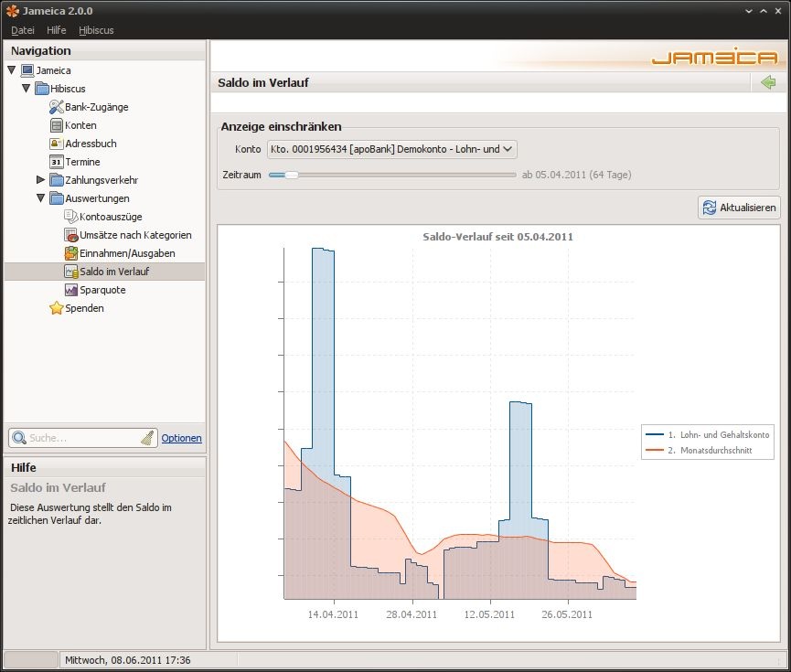Click the Einnahmen/Ausgaben icon
Screen dimensions: 791x672
tap(71, 253)
